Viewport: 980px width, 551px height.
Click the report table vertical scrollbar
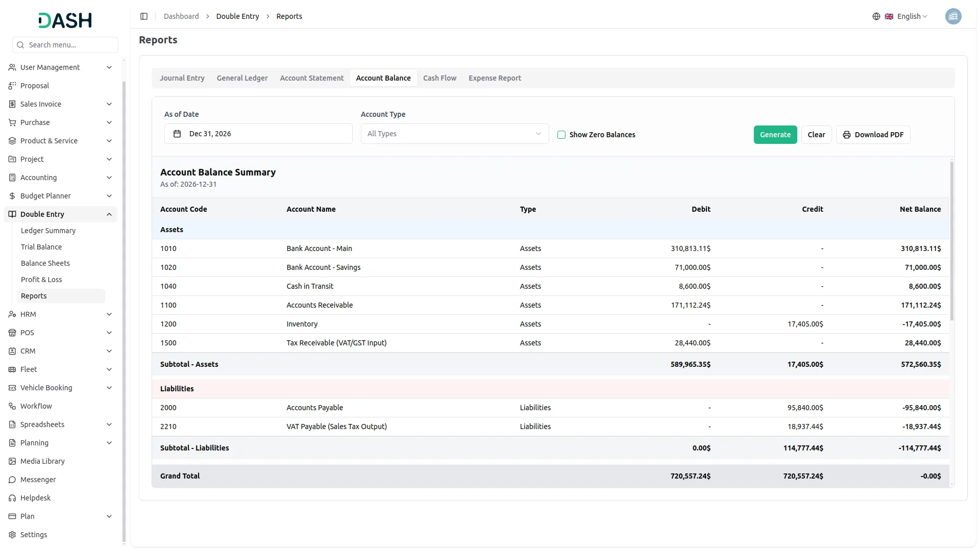[x=951, y=241]
